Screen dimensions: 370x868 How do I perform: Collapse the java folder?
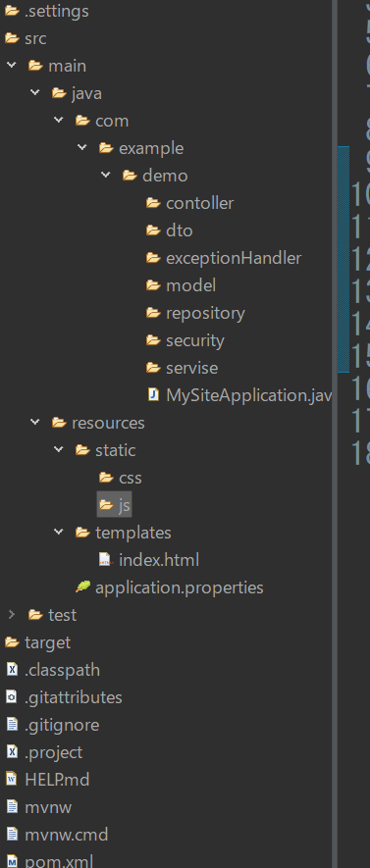pos(35,92)
